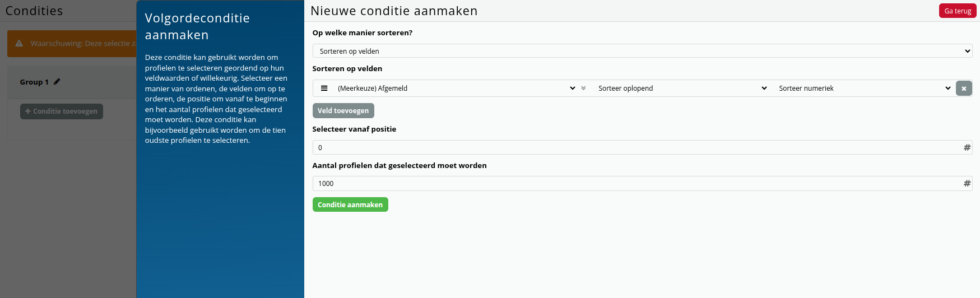Image resolution: width=980 pixels, height=298 pixels.
Task: Click the 'Group 1' heading label
Action: click(34, 82)
